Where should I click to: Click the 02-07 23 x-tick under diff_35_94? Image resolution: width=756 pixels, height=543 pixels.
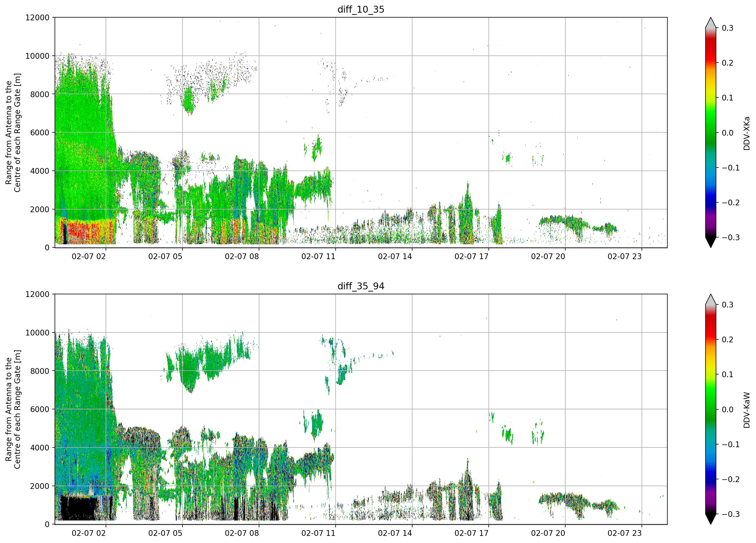point(625,533)
